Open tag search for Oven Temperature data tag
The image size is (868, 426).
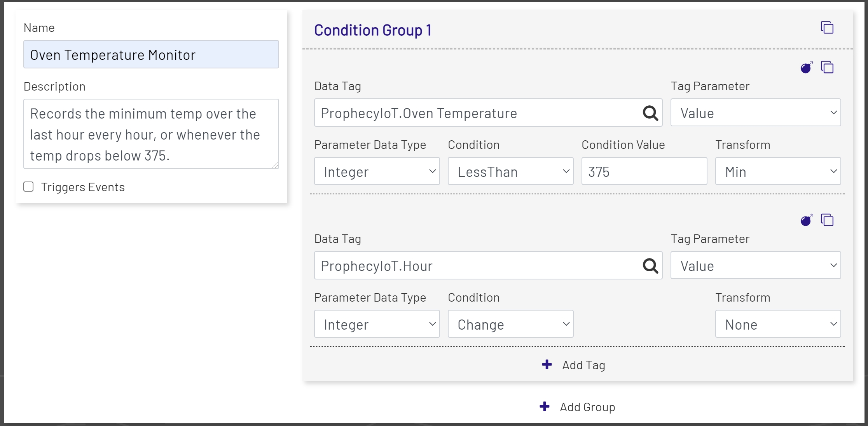pos(650,113)
